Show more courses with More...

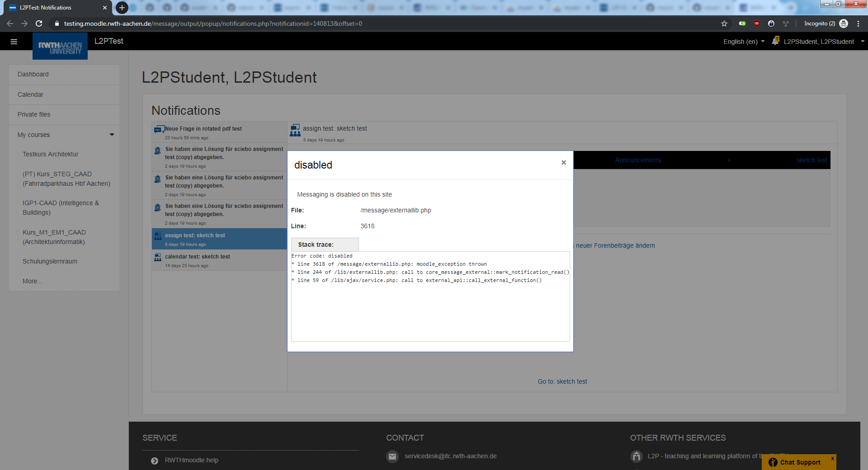point(32,281)
